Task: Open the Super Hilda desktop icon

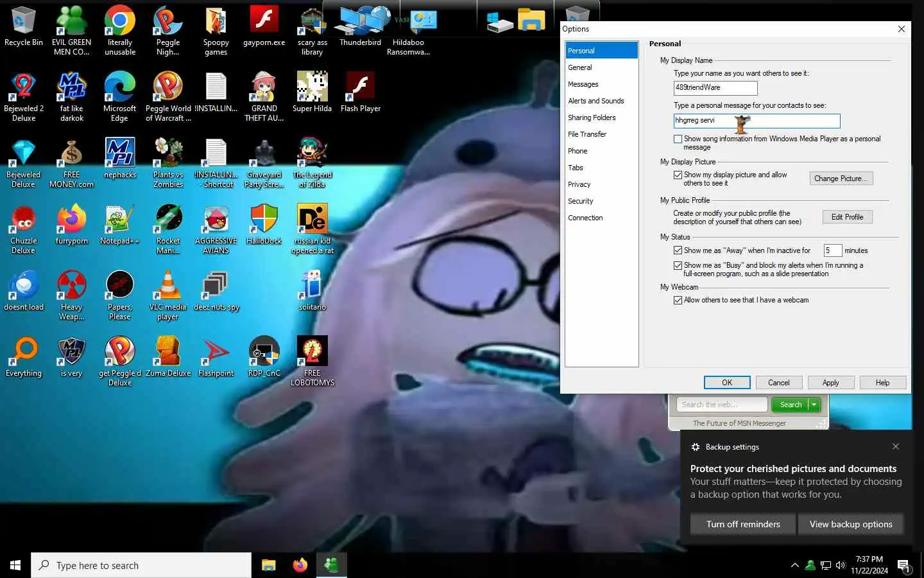Action: pos(312,92)
